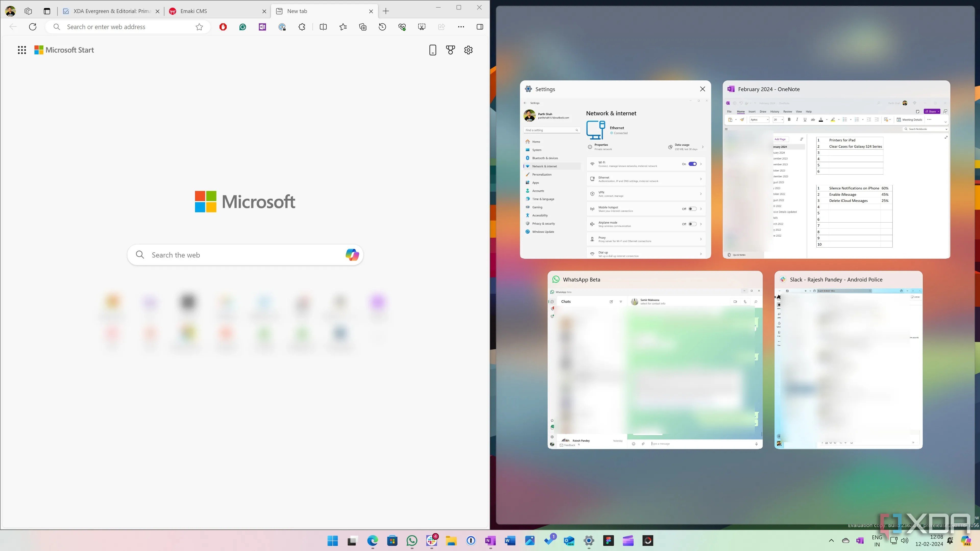Open Microsoft Start app launcher grid
Screen dimensions: 980x551
click(22, 50)
